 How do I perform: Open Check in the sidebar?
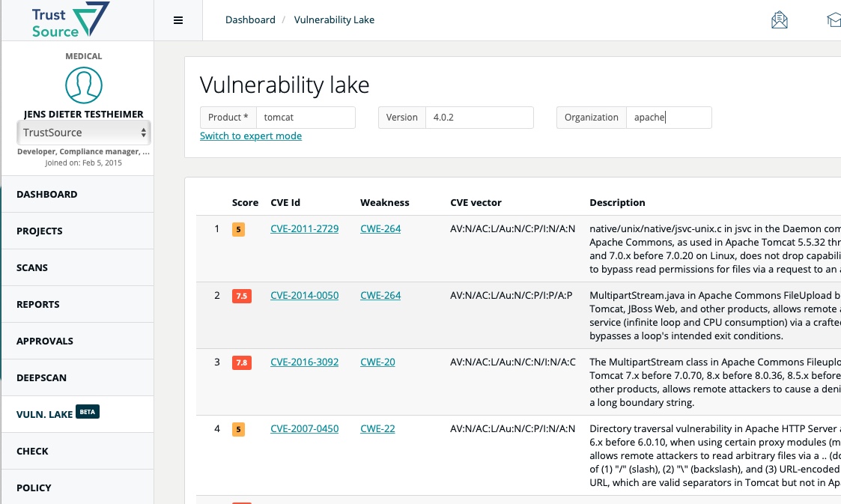tap(78, 452)
